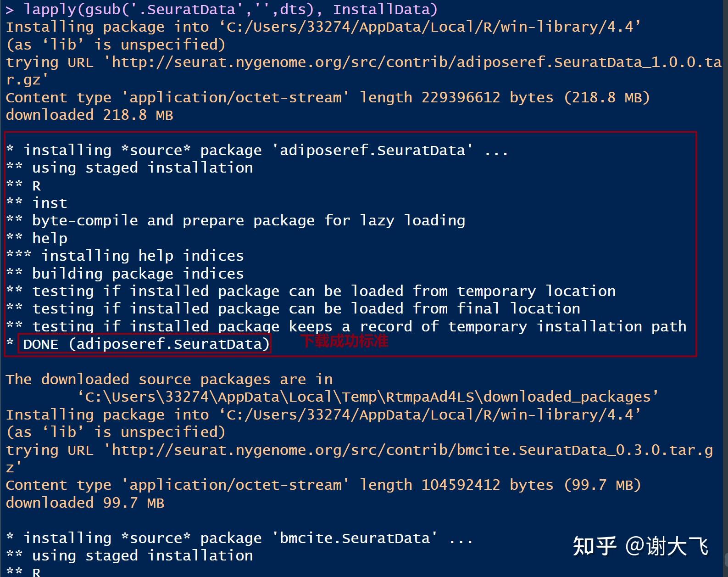Click the 'building package indices' line
This screenshot has height=577, width=728.
[x=138, y=274]
